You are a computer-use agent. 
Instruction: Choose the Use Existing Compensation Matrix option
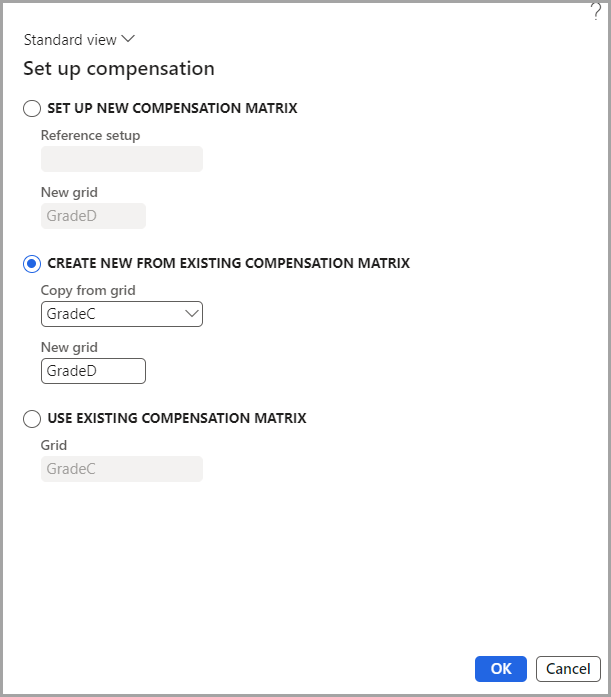[x=32, y=418]
